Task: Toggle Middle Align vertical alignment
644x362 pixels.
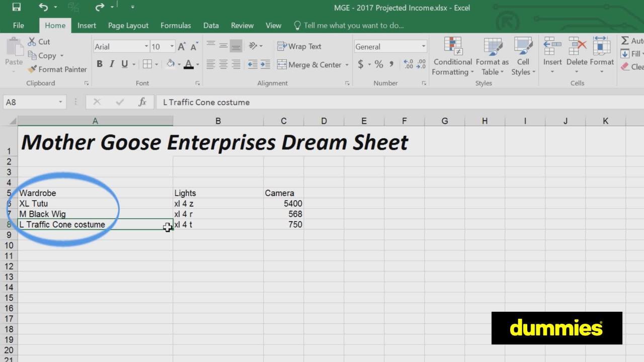Action: pyautogui.click(x=223, y=46)
